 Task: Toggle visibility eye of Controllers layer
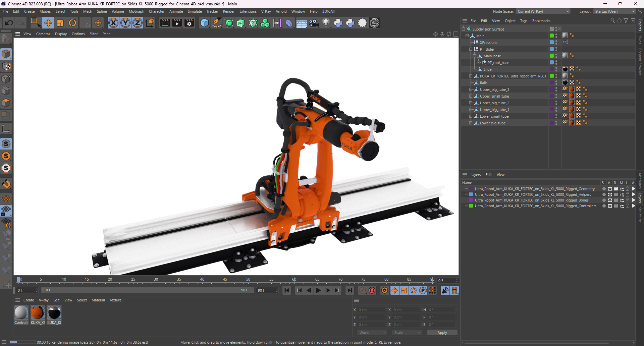(610, 206)
